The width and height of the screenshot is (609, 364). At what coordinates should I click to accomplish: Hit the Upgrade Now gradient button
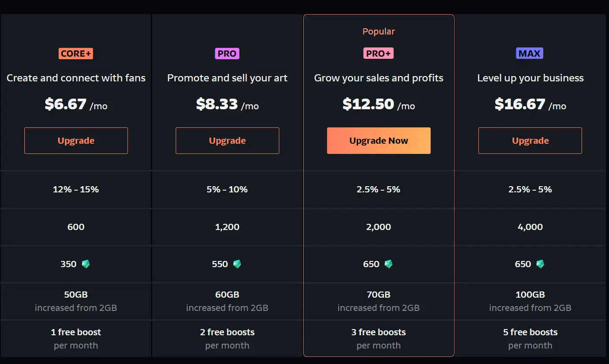378,141
